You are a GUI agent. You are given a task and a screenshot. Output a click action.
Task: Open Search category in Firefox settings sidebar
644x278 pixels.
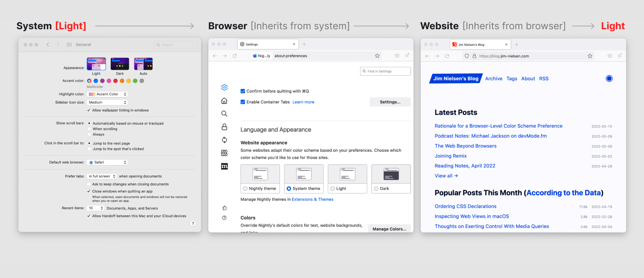click(x=224, y=114)
